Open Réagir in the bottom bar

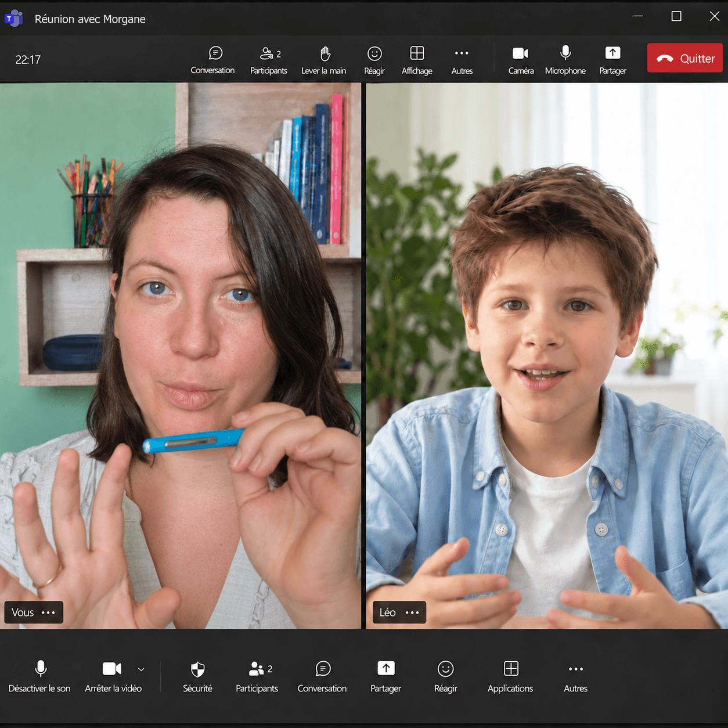(x=446, y=677)
